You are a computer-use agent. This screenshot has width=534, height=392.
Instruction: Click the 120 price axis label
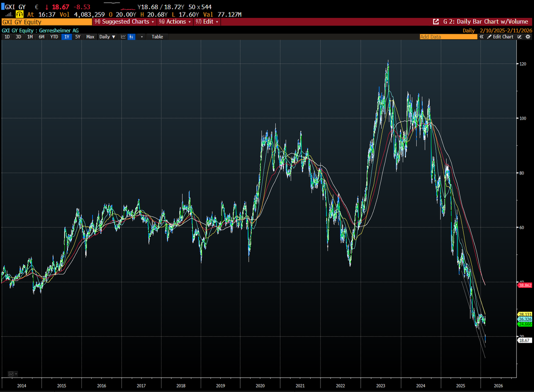click(x=522, y=64)
